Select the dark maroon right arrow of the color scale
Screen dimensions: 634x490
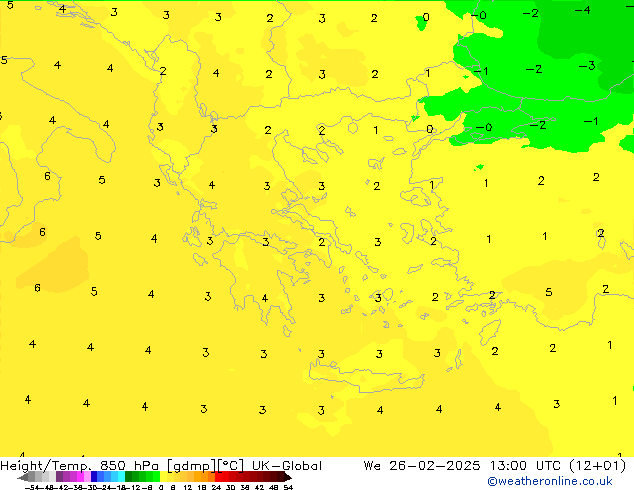tap(287, 477)
